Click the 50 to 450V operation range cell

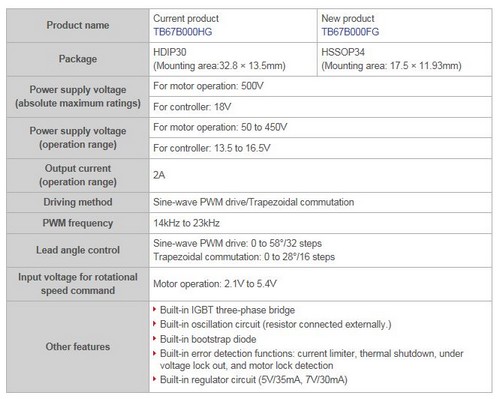tap(320, 128)
